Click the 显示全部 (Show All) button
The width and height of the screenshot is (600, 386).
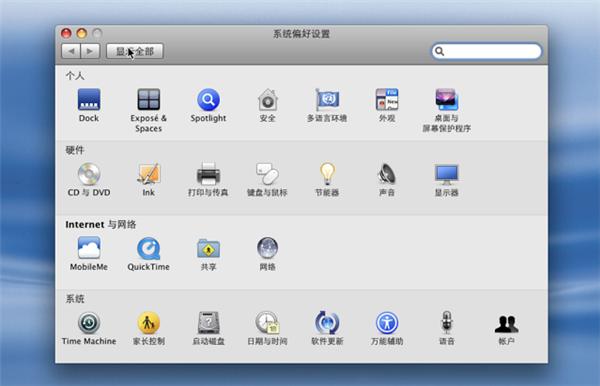[135, 51]
